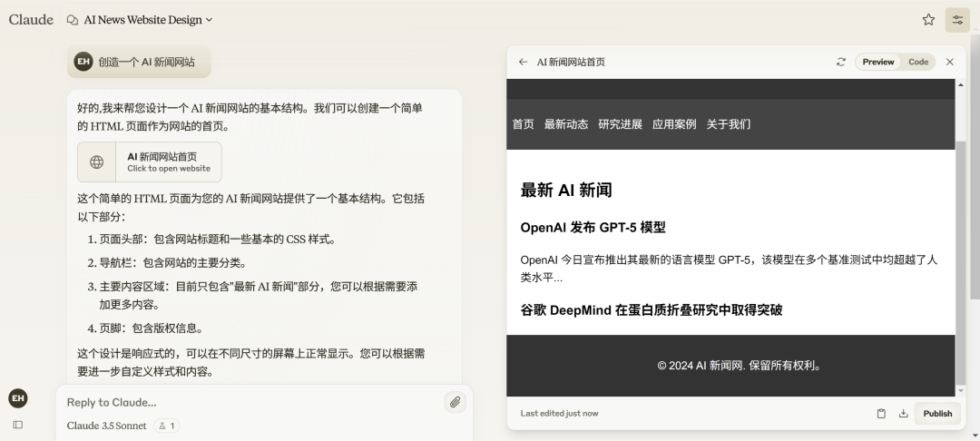Open 首页 nav link in preview

click(x=524, y=124)
